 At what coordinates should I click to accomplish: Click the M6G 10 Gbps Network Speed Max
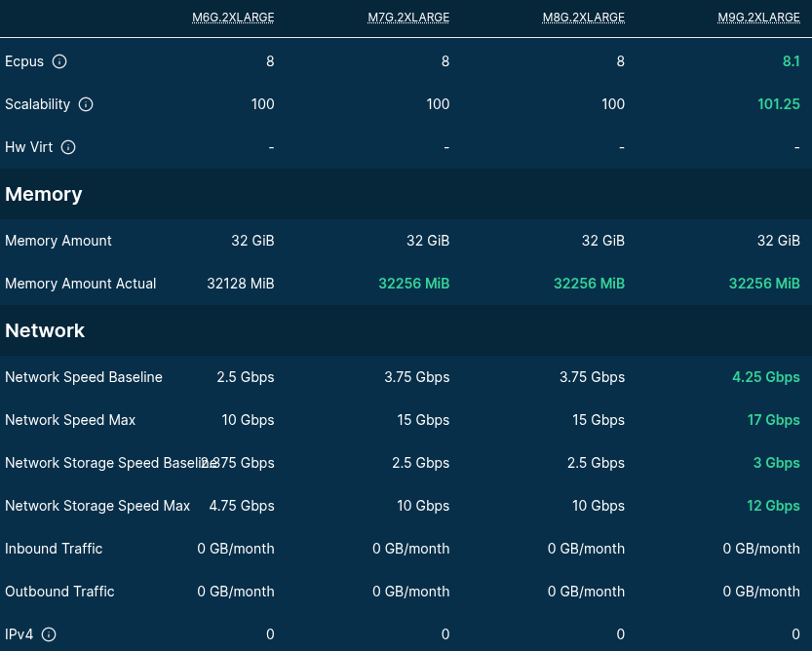248,420
